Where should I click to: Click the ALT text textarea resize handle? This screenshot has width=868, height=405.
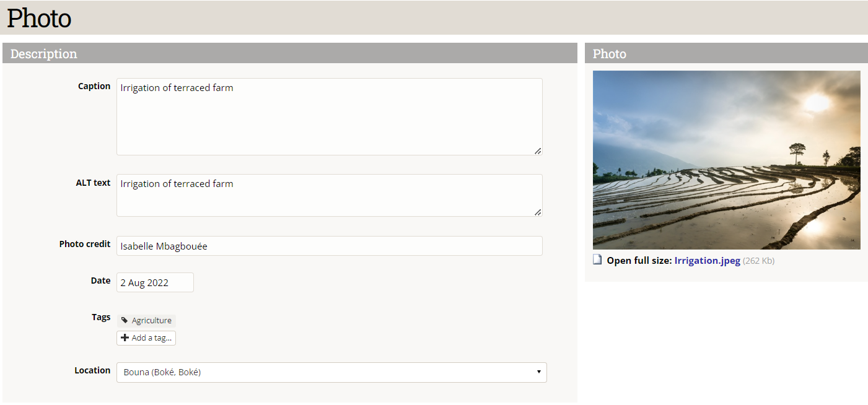tap(537, 212)
